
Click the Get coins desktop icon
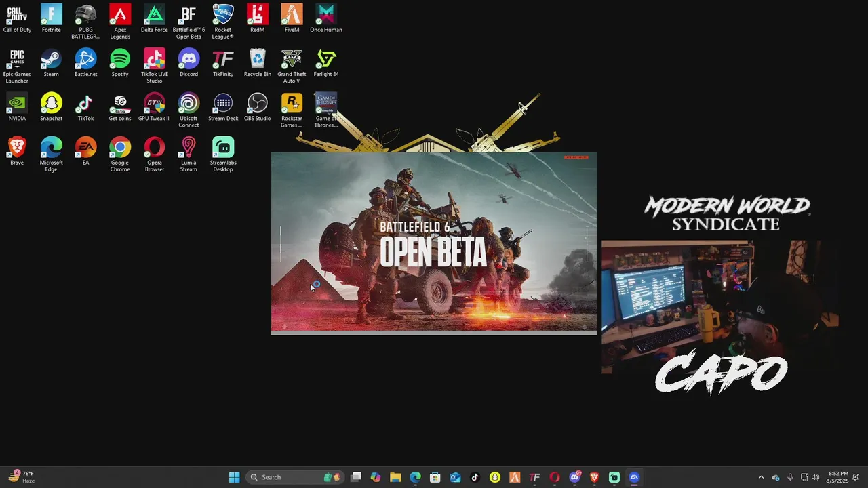click(x=120, y=106)
